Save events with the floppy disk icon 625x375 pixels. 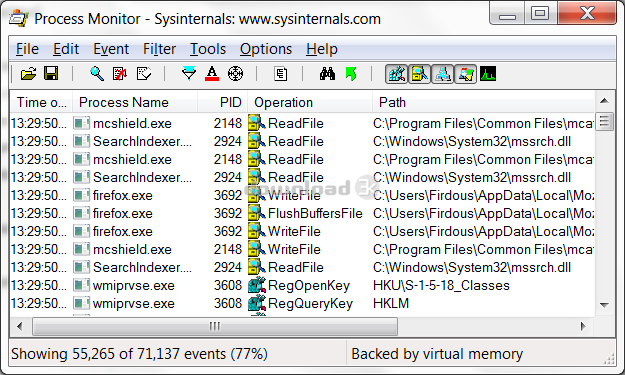point(51,74)
